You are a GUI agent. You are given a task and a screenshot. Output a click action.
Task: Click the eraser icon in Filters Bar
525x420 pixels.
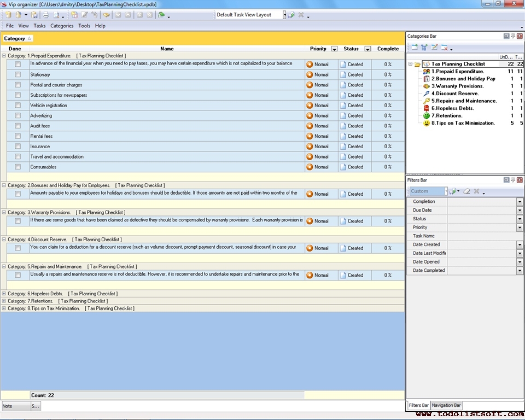pyautogui.click(x=466, y=191)
